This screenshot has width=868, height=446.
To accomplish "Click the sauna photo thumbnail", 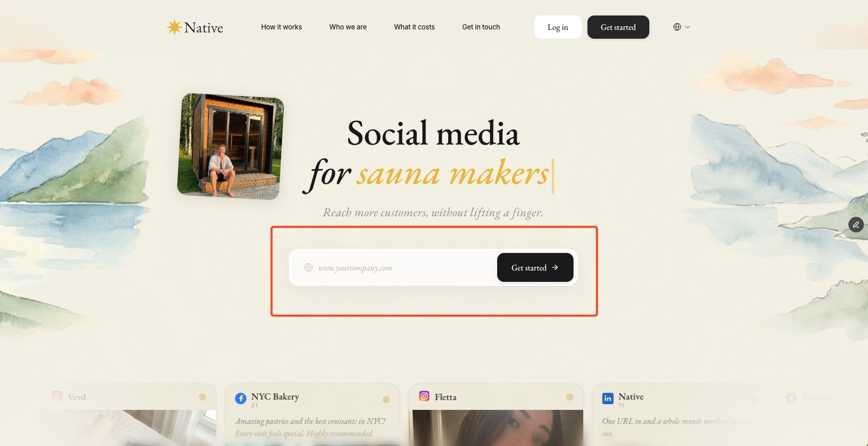I will 231,146.
